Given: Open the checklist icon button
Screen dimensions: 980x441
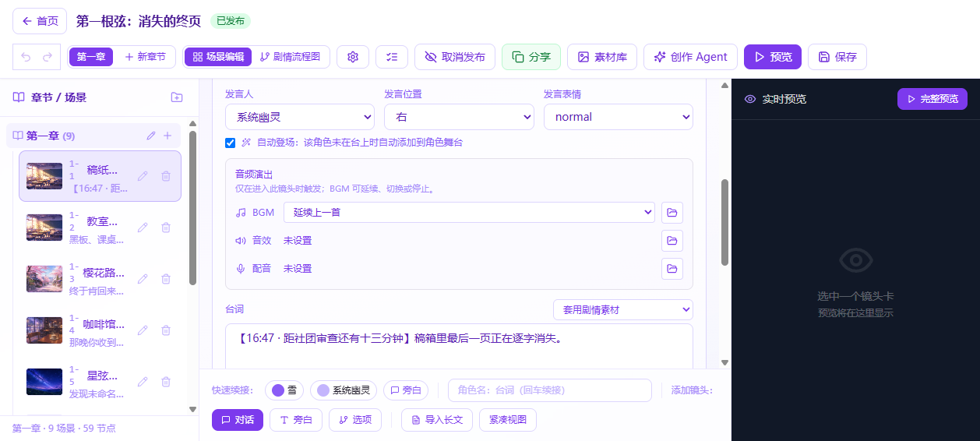Looking at the screenshot, I should [392, 57].
